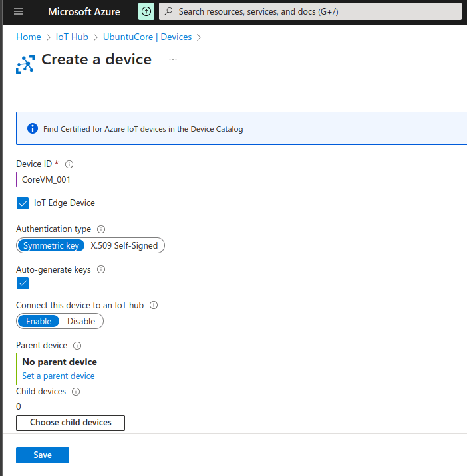
Task: Click the IoT device icon beside title
Action: pos(25,64)
